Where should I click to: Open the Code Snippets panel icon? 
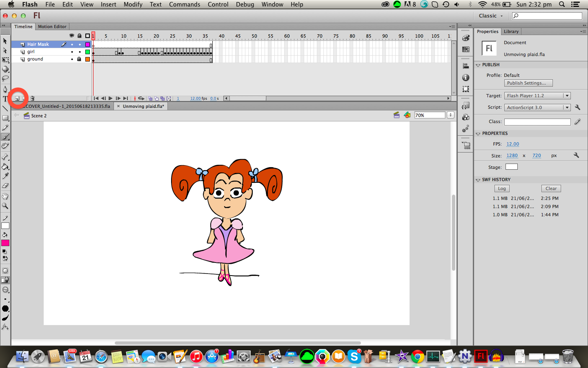pyautogui.click(x=465, y=106)
